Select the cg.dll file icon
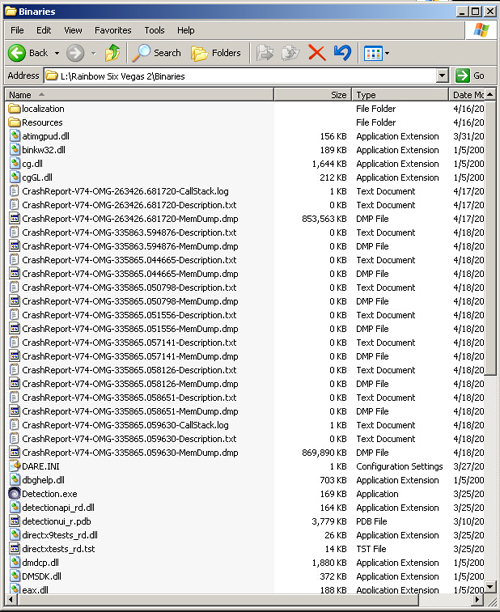500x612 pixels. pos(14,164)
